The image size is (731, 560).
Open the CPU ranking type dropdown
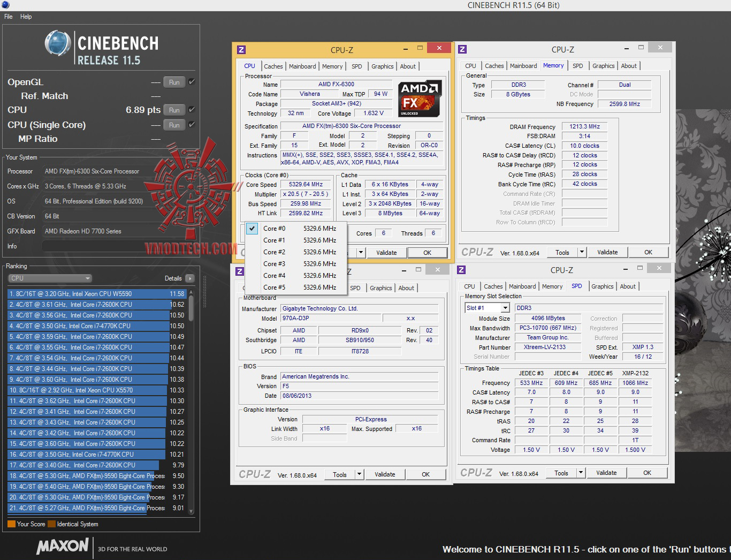tap(50, 278)
